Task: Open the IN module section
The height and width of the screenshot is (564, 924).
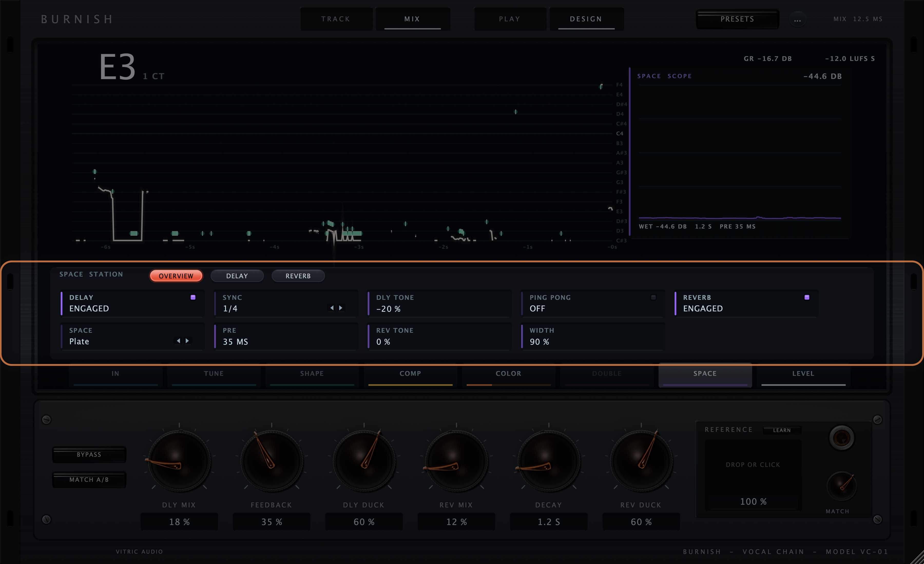Action: pyautogui.click(x=115, y=375)
